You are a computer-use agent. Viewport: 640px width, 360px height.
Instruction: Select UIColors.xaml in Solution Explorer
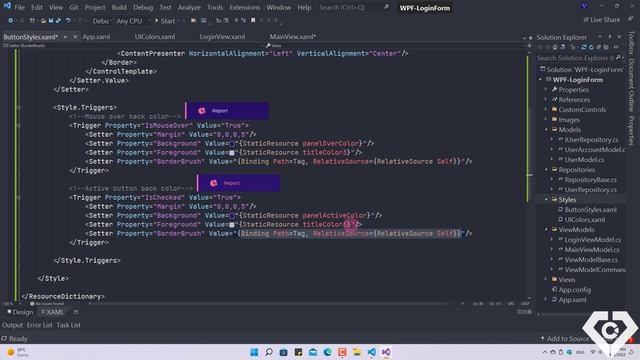pos(584,220)
